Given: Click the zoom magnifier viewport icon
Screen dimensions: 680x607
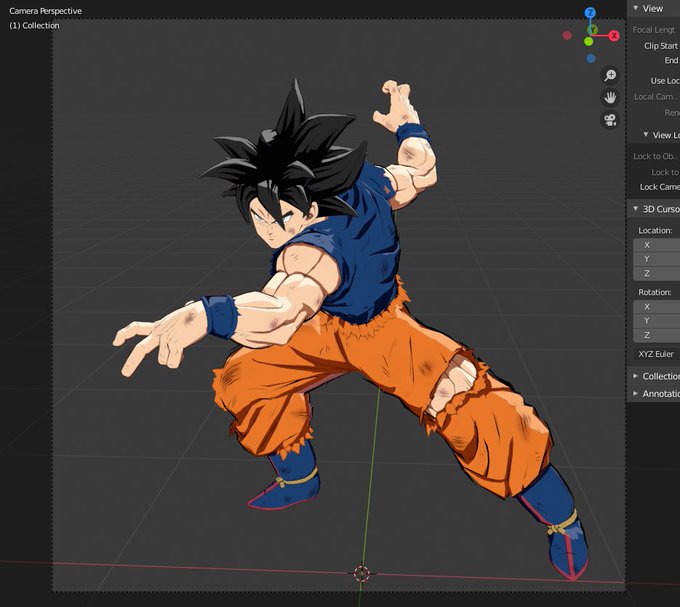Looking at the screenshot, I should (x=610, y=75).
